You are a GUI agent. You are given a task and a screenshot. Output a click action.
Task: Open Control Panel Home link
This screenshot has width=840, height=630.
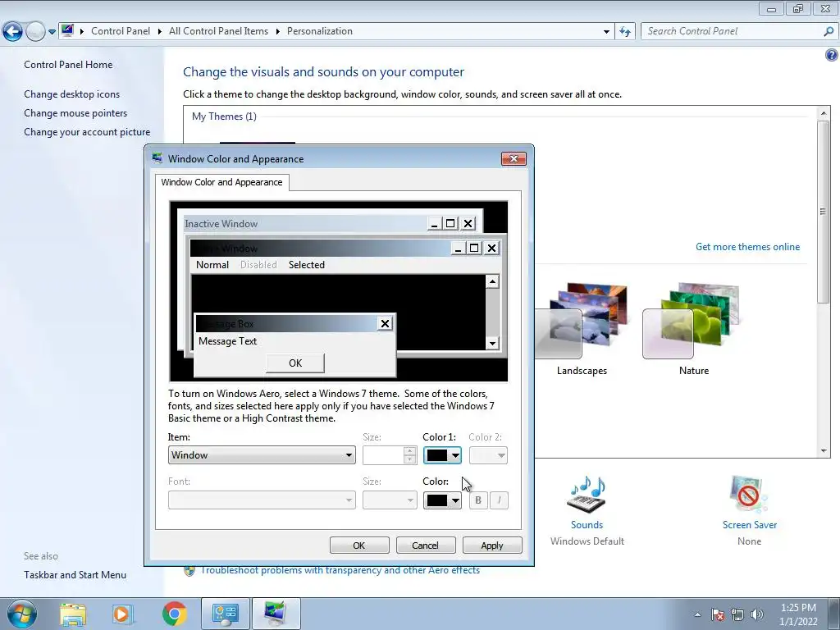coord(68,65)
